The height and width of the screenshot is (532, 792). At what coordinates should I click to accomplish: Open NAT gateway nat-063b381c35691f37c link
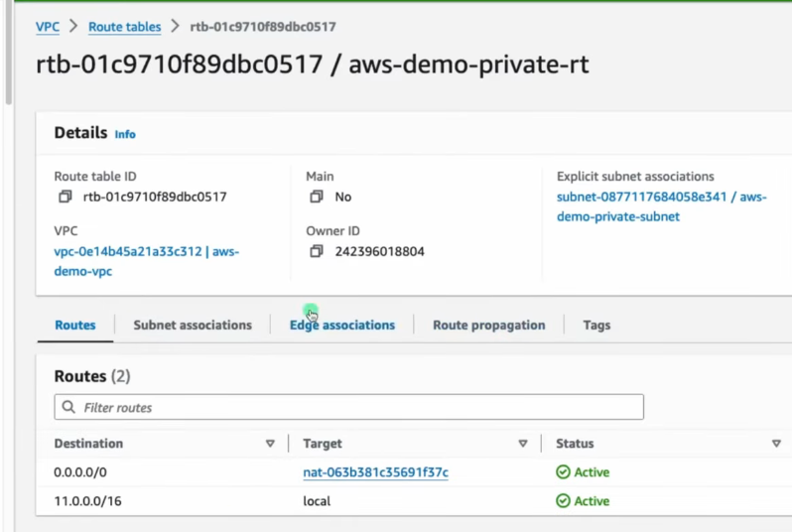tap(375, 472)
